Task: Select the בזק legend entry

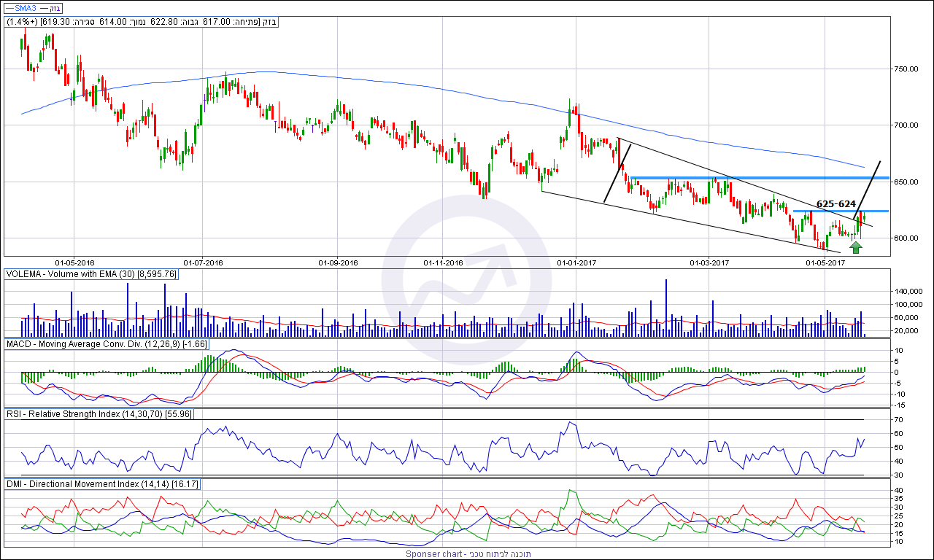Action: coord(55,8)
